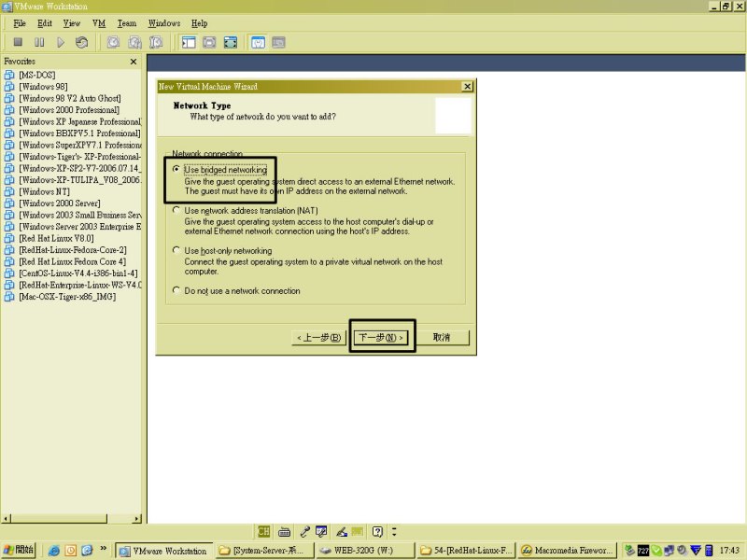
Task: Click the 下一步(N) next button
Action: click(381, 338)
